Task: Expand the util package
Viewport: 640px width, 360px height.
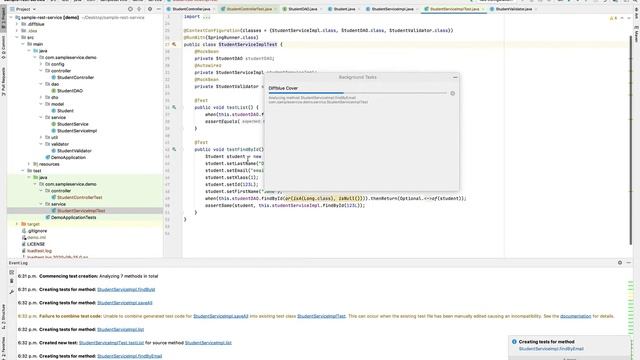Action: pos(41,137)
